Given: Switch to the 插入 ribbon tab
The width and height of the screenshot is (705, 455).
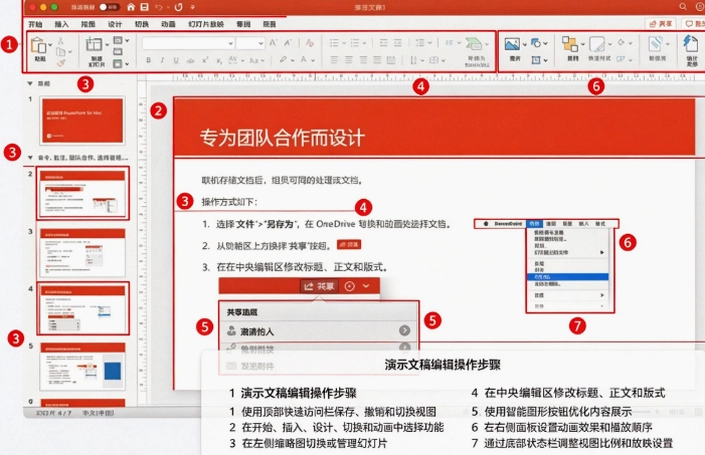Looking at the screenshot, I should tap(62, 24).
